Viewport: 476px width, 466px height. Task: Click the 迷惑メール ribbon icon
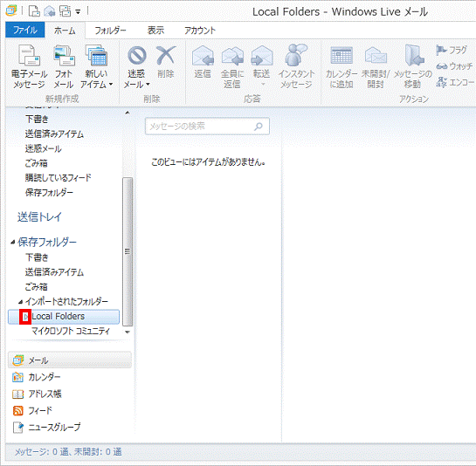pyautogui.click(x=136, y=56)
